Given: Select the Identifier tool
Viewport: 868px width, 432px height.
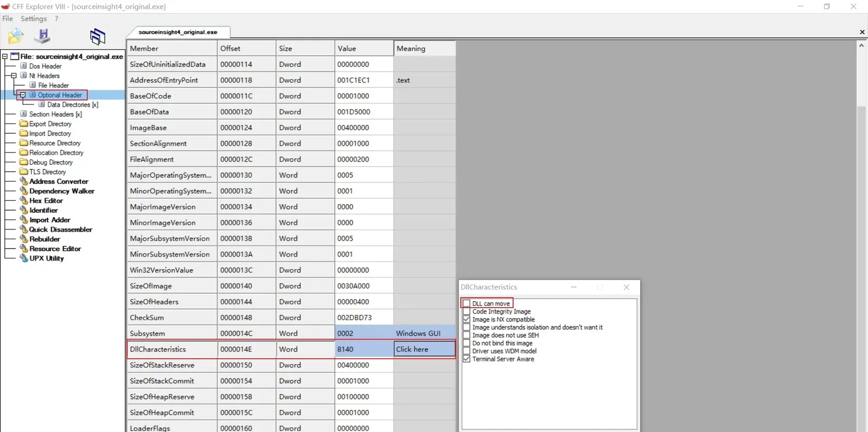Looking at the screenshot, I should [43, 210].
